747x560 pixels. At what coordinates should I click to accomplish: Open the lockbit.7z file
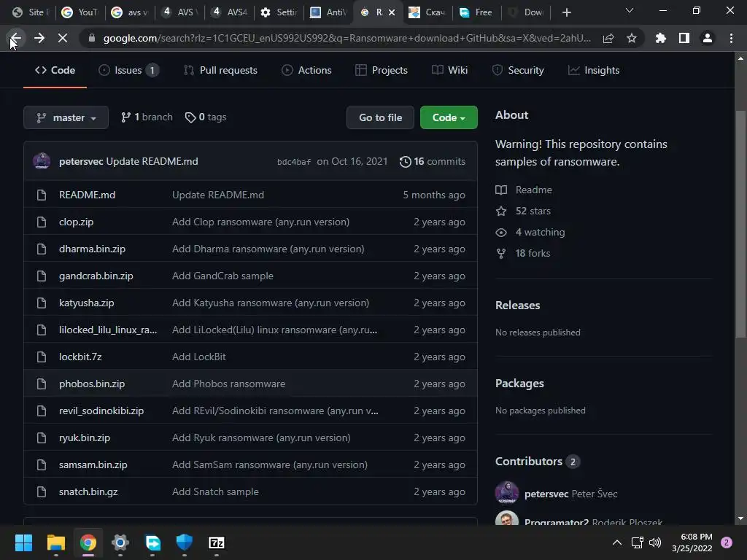80,357
